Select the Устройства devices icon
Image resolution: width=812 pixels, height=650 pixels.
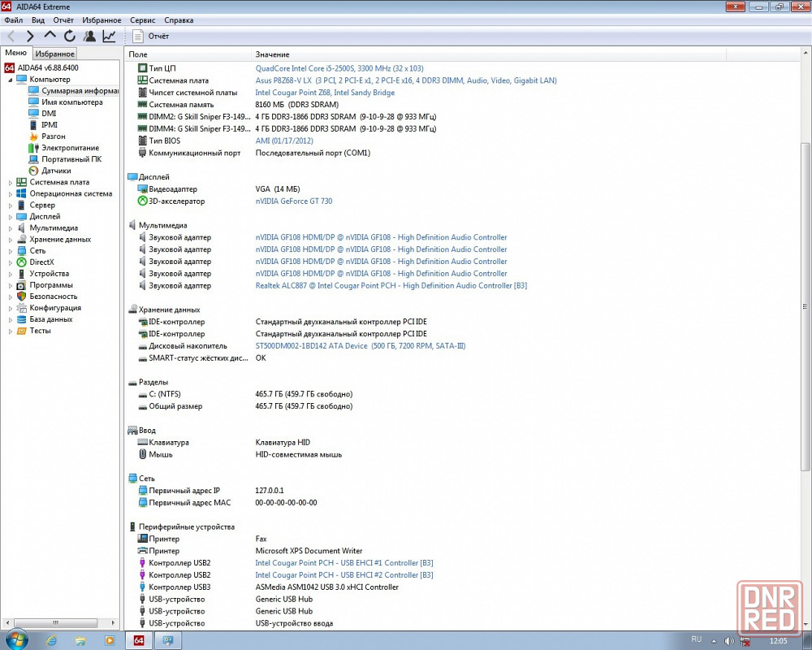point(21,274)
